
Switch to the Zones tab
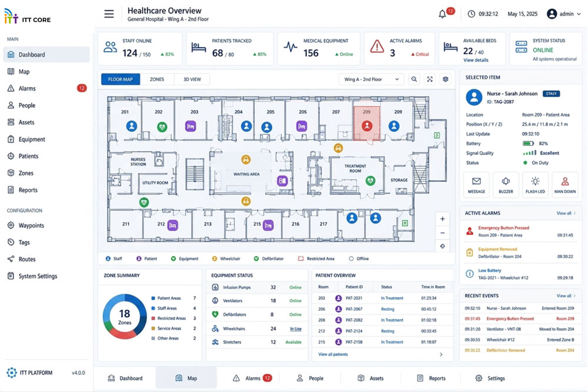coord(157,79)
